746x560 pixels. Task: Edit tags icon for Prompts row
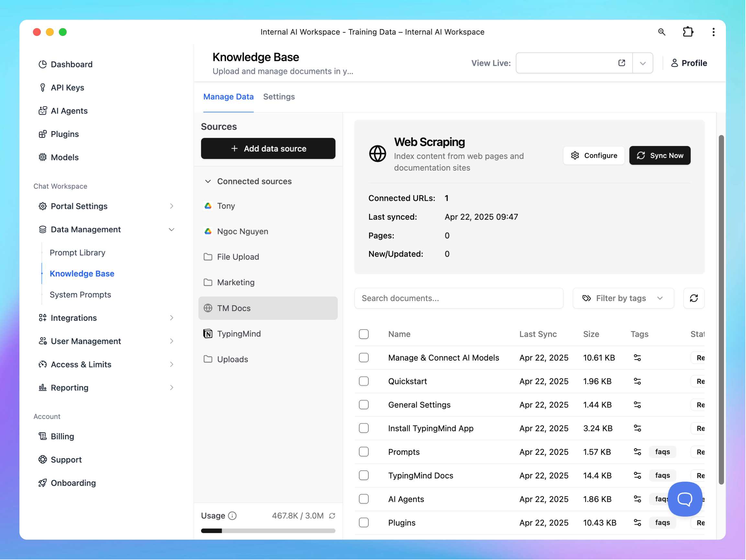coord(637,452)
